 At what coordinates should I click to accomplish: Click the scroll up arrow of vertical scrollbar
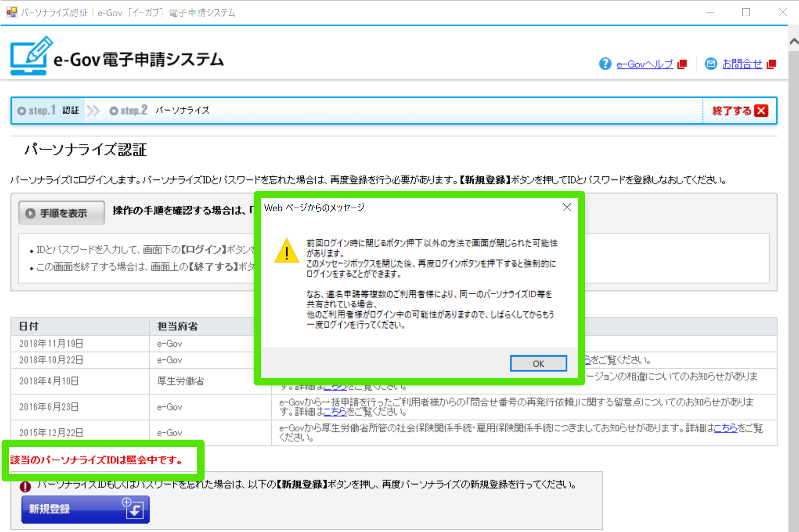pos(794,42)
